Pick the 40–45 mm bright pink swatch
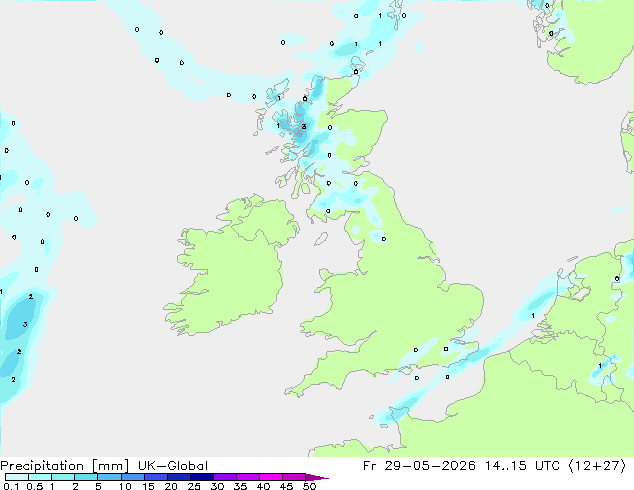 [x=271, y=477]
